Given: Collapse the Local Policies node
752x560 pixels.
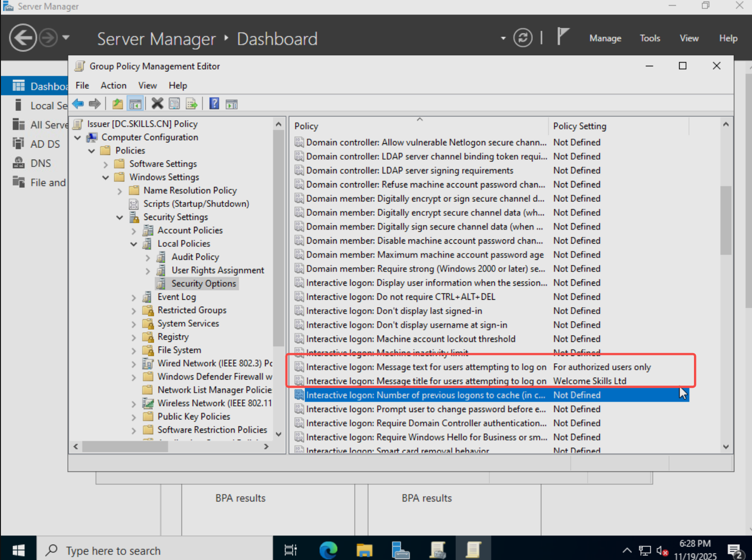Looking at the screenshot, I should (134, 244).
